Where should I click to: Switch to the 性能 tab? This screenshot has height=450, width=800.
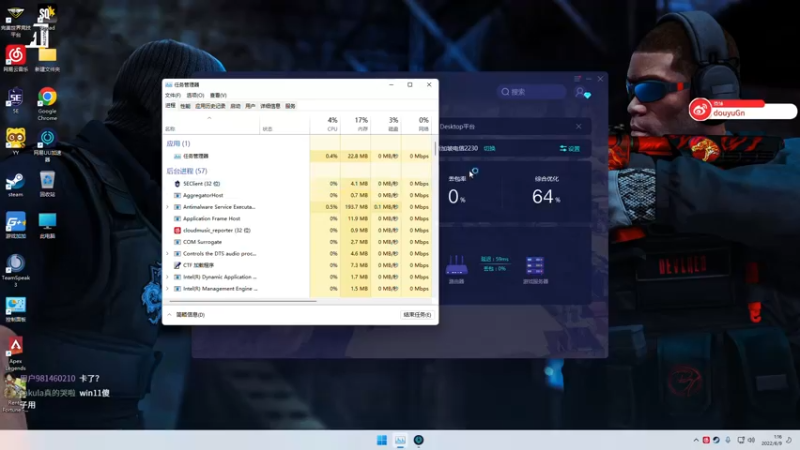tap(185, 106)
